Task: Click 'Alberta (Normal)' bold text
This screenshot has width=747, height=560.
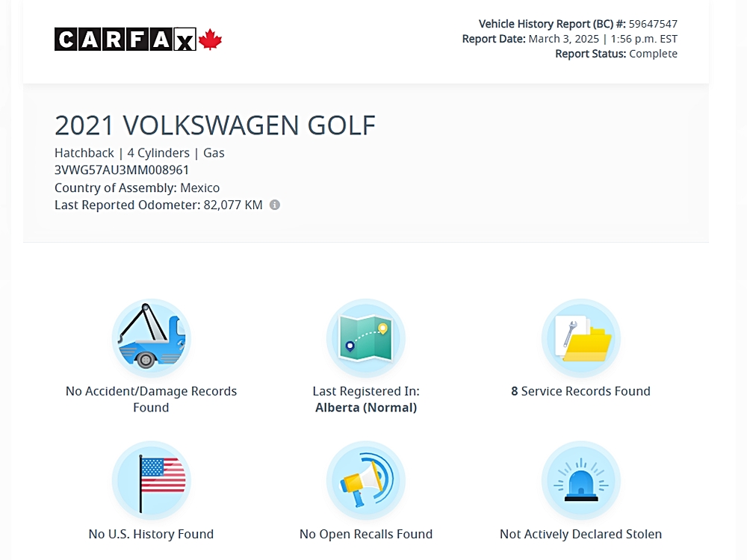Action: (x=366, y=408)
